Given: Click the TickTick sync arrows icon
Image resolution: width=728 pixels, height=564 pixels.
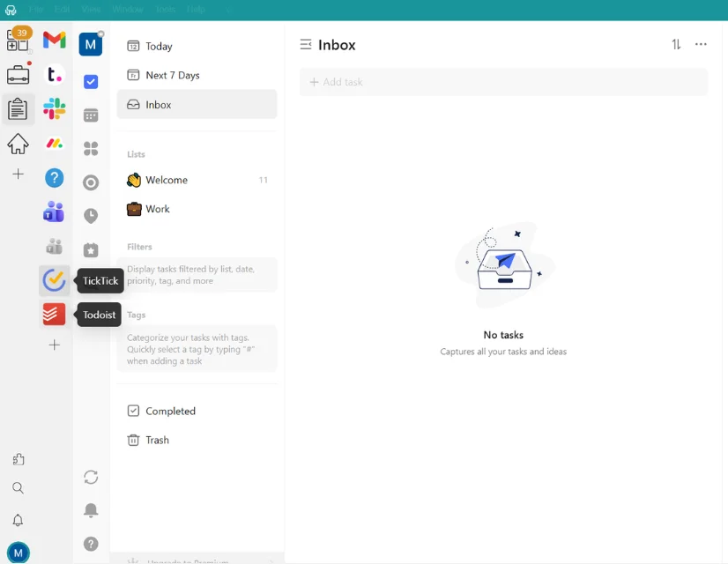Looking at the screenshot, I should tap(91, 477).
